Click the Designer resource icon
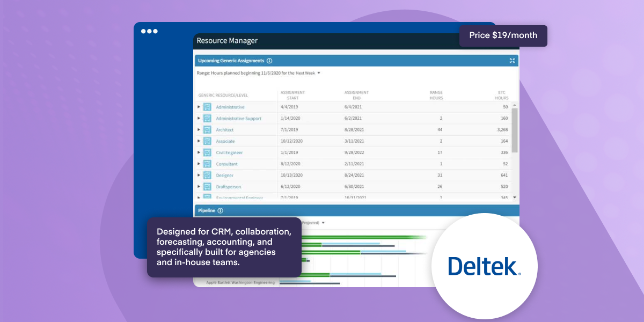 tap(207, 175)
